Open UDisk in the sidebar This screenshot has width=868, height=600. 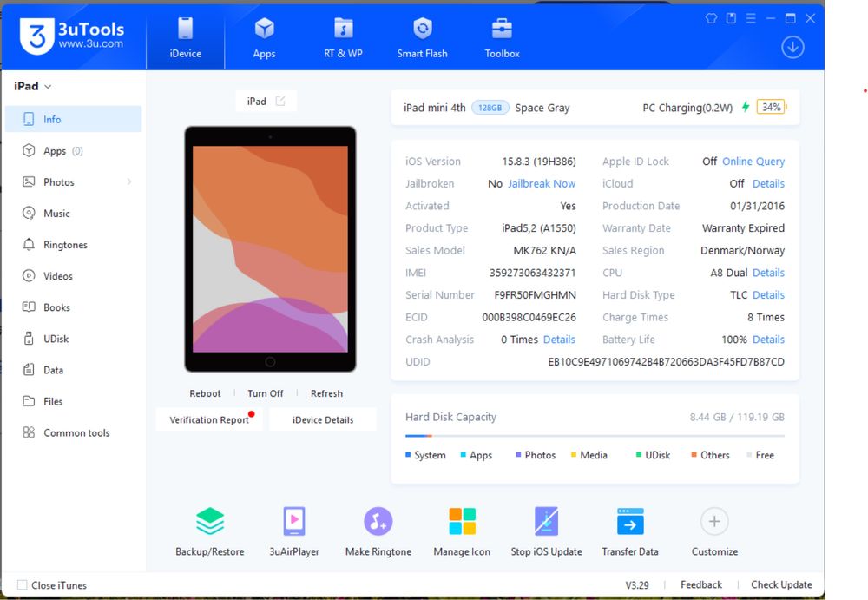click(73, 339)
